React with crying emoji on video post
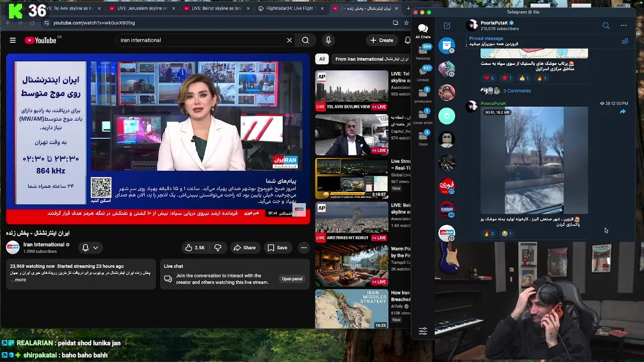 coord(506,234)
